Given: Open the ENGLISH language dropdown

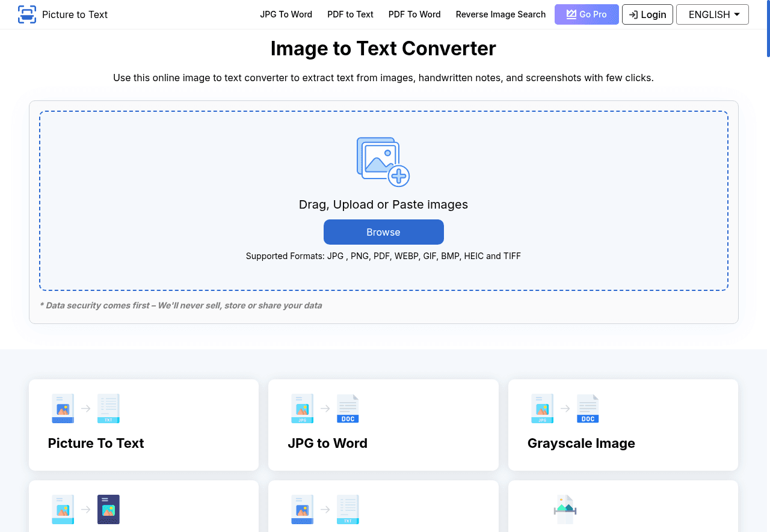Looking at the screenshot, I should click(712, 14).
